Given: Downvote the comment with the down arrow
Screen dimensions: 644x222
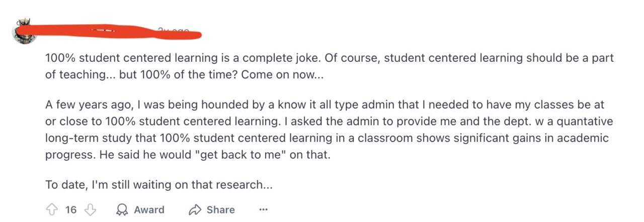Looking at the screenshot, I should tap(89, 209).
